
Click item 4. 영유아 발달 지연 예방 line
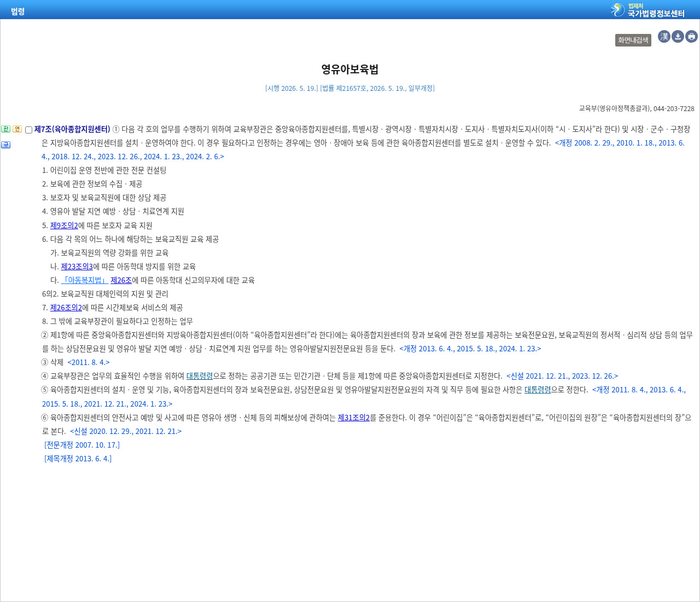coord(113,211)
